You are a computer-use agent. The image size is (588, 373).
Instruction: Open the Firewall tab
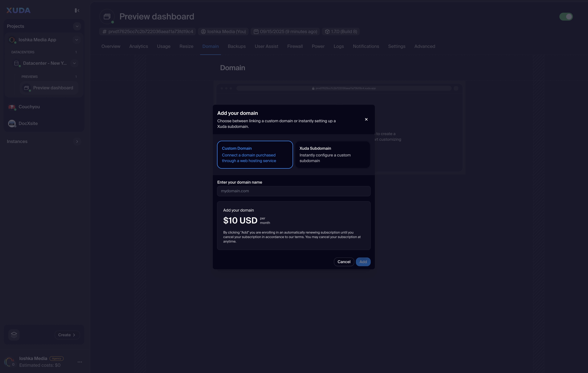(295, 46)
